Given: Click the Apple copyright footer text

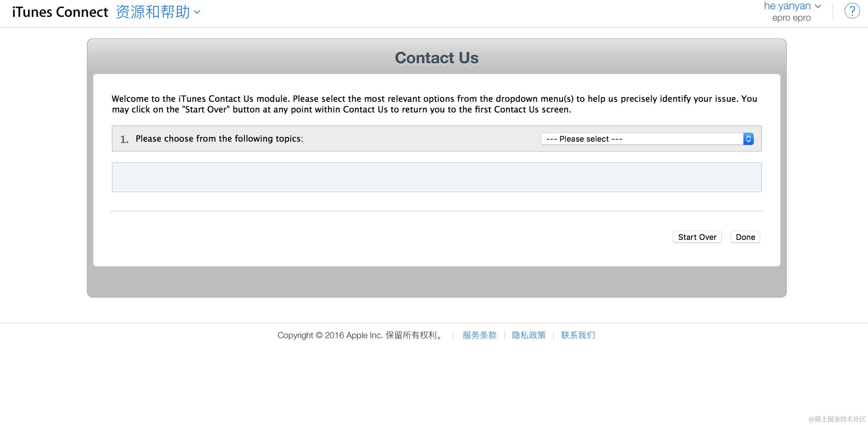Looking at the screenshot, I should (360, 335).
